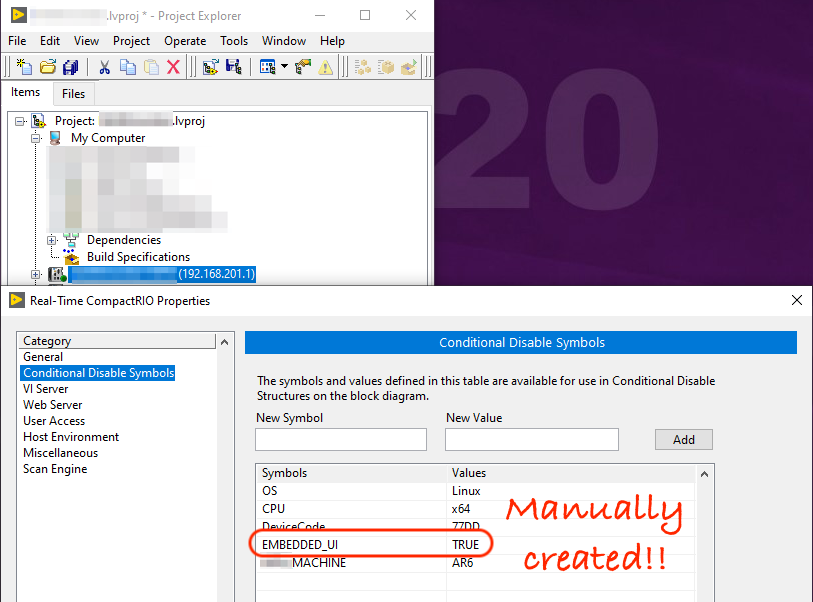813x602 pixels.
Task: Select the CPU symbol row
Action: [x=475, y=509]
